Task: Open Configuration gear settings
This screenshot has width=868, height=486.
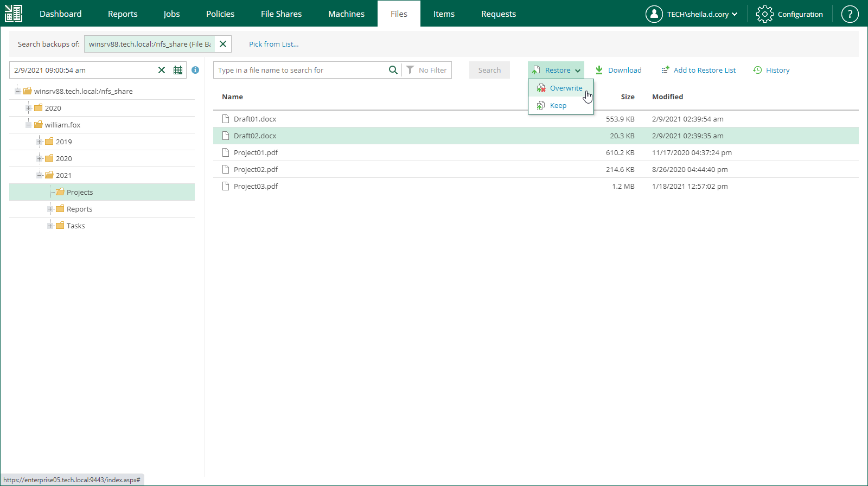Action: (790, 14)
